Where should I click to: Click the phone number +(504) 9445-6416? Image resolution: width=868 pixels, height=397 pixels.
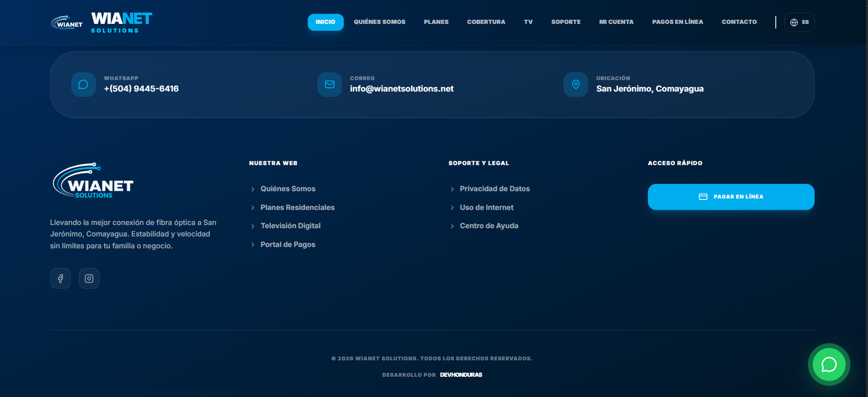pyautogui.click(x=141, y=89)
